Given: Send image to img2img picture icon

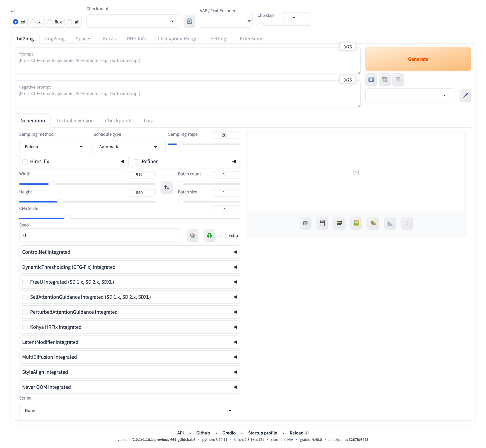Looking at the screenshot, I should pos(356,223).
